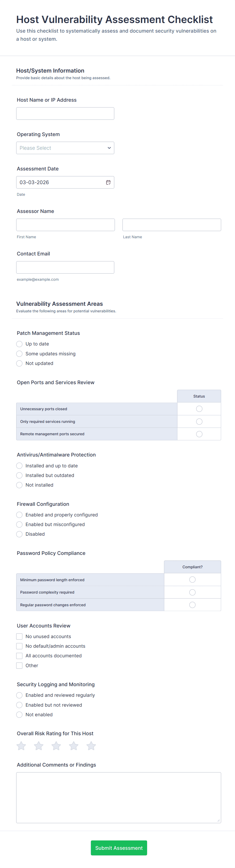Tick 'All accounts documented' checkbox
Viewport: 235px width, 868px height.
point(19,656)
